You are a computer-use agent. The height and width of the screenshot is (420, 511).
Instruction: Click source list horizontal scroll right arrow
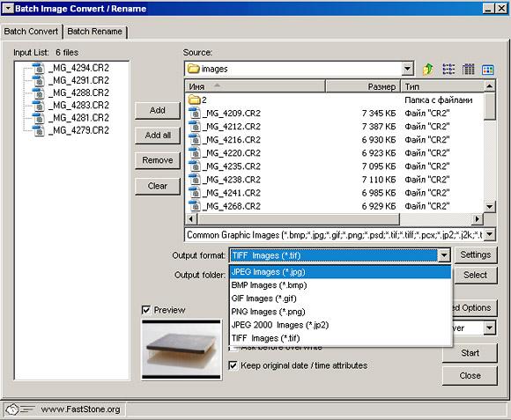tap(478, 219)
